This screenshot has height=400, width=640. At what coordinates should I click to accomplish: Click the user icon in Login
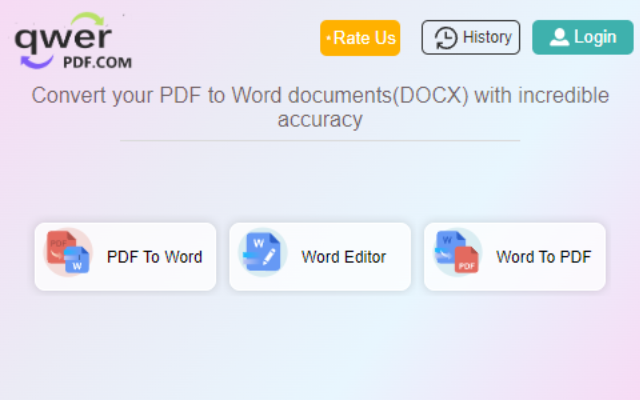559,38
